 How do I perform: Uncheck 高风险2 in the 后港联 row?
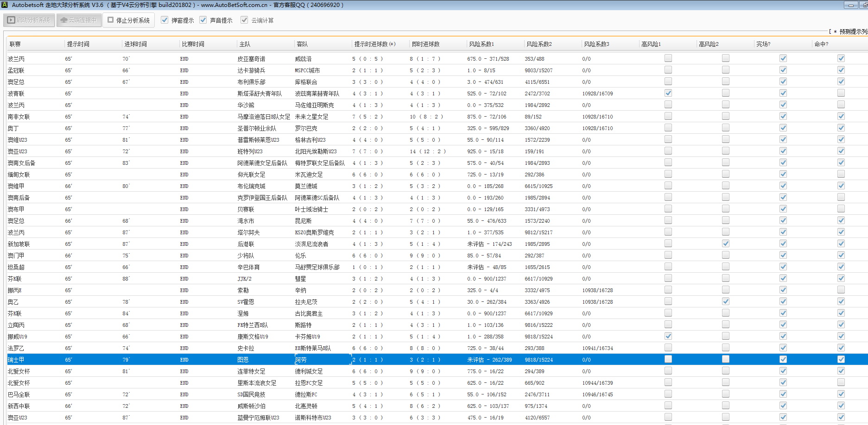pyautogui.click(x=725, y=244)
